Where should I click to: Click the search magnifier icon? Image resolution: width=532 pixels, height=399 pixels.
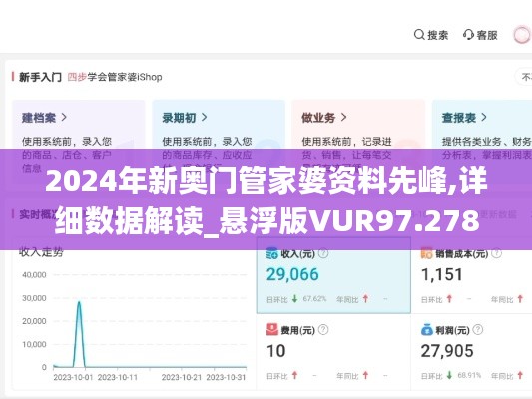419,35
